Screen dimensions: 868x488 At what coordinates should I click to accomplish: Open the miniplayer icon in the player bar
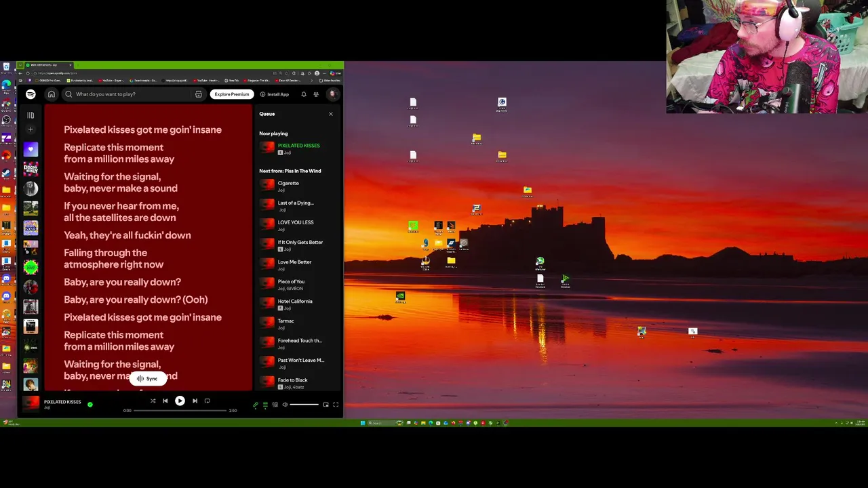tap(325, 405)
